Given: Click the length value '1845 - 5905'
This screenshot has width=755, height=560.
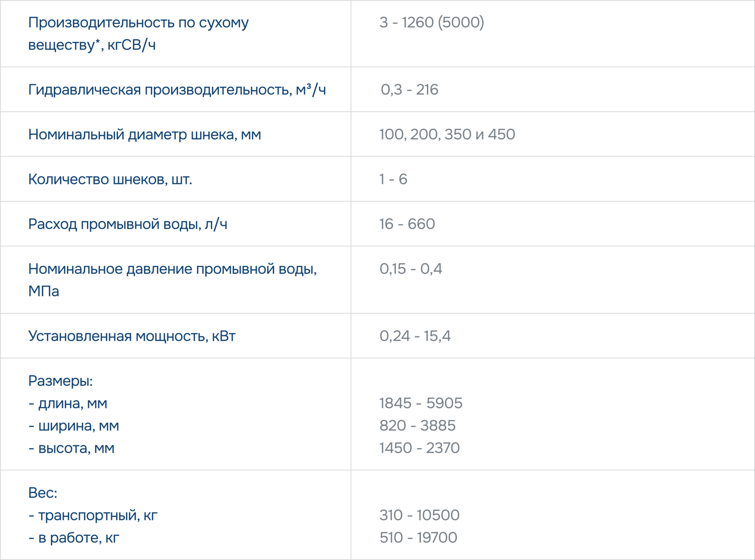Looking at the screenshot, I should (x=421, y=403).
